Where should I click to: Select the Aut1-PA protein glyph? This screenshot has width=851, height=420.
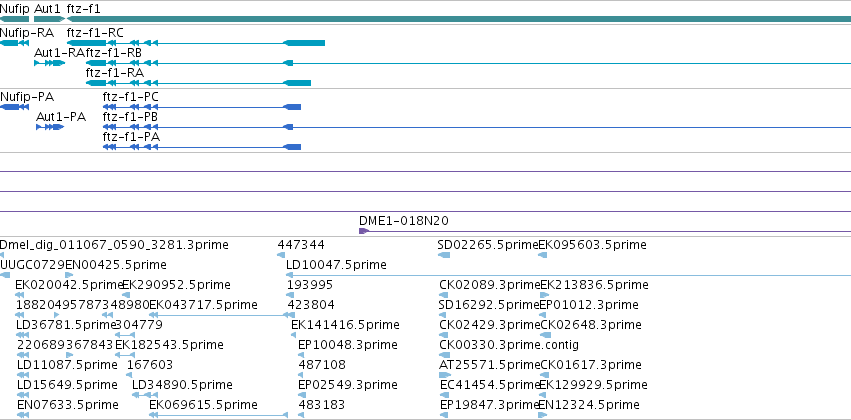point(50,127)
